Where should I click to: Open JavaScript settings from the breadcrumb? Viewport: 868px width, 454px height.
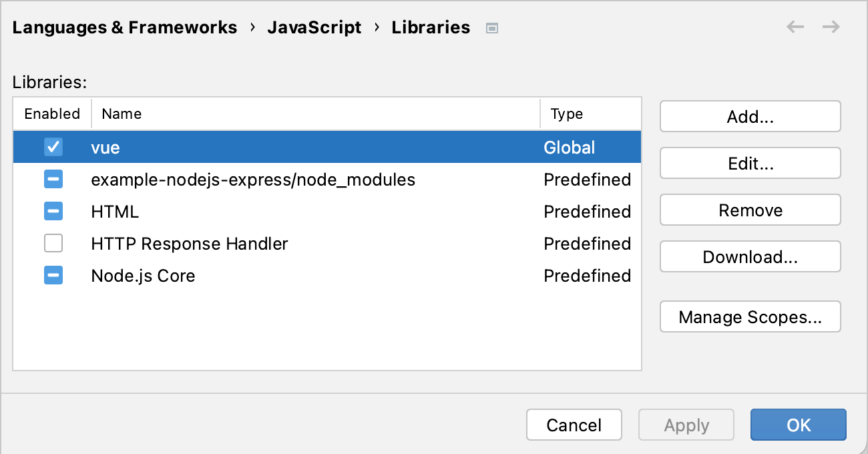tap(314, 27)
